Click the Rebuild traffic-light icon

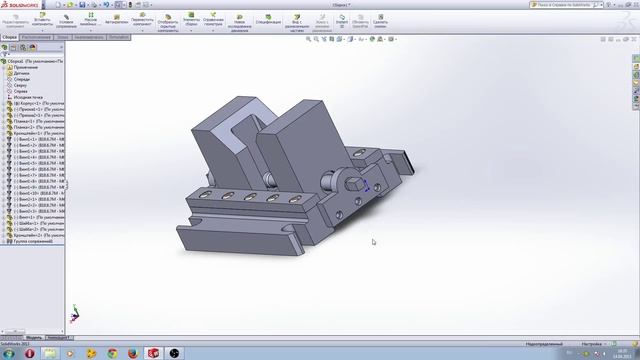(130, 5)
